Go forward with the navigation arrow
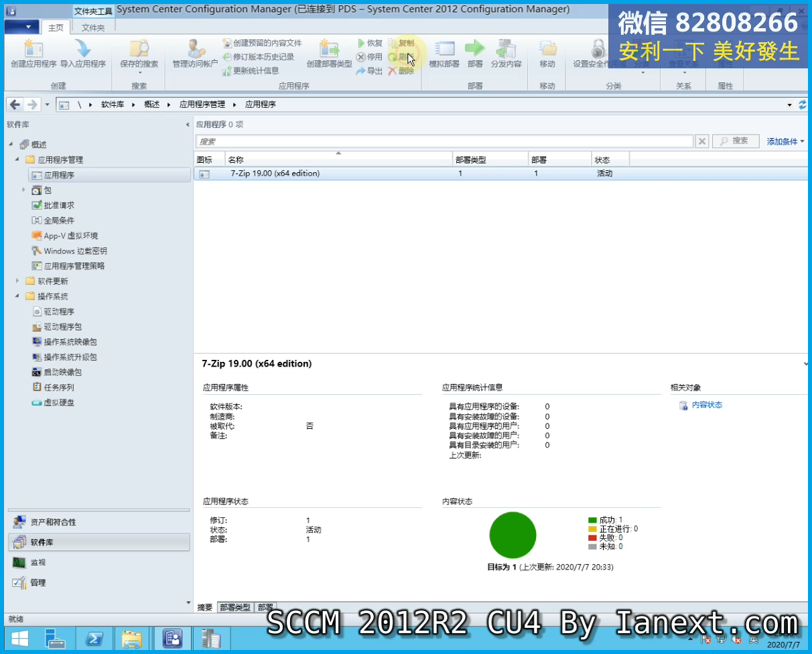The image size is (812, 654). (32, 105)
